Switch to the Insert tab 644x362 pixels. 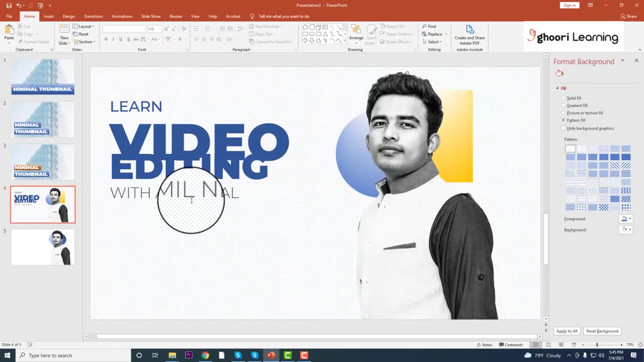click(x=49, y=16)
